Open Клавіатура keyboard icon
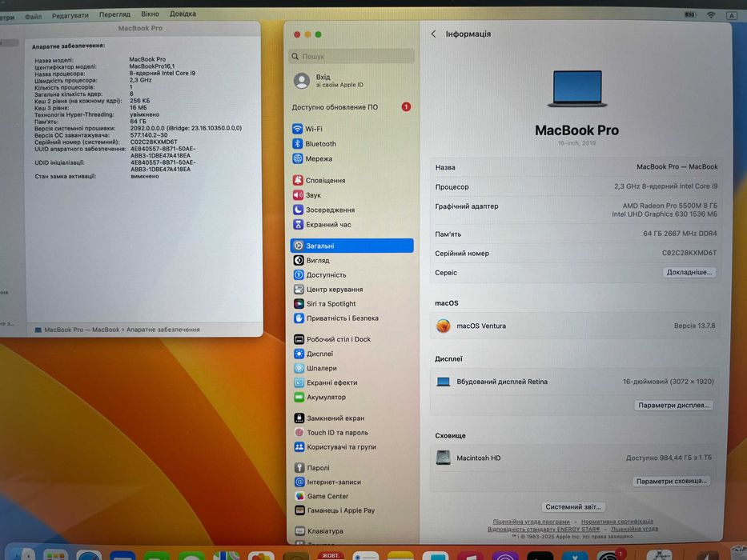Viewport: 747px width, 560px height. (299, 531)
